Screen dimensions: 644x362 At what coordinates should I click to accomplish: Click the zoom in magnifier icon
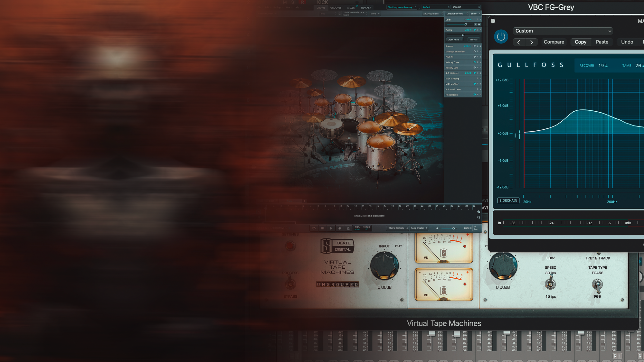[x=478, y=212]
